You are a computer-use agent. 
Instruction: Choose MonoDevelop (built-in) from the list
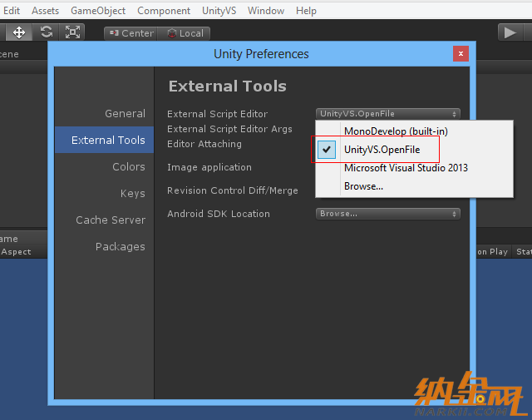(414, 131)
